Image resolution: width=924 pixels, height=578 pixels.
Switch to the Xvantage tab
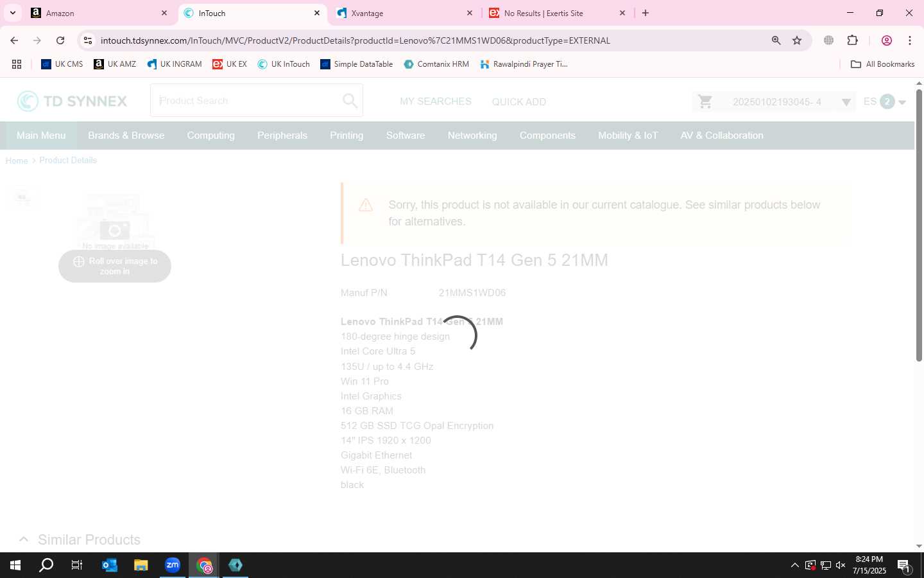406,13
